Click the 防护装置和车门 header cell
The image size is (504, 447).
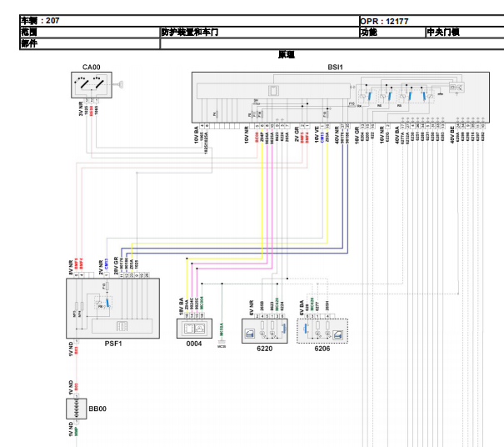[x=259, y=33]
